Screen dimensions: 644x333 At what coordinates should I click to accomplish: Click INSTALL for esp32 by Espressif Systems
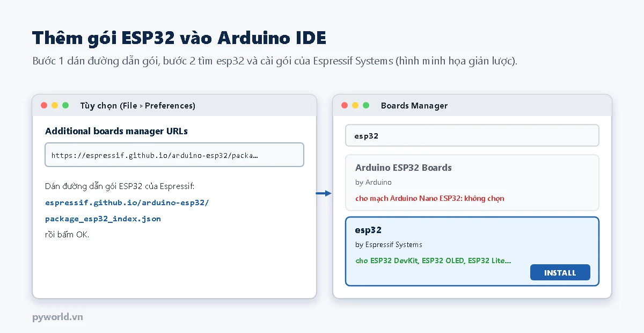click(560, 272)
